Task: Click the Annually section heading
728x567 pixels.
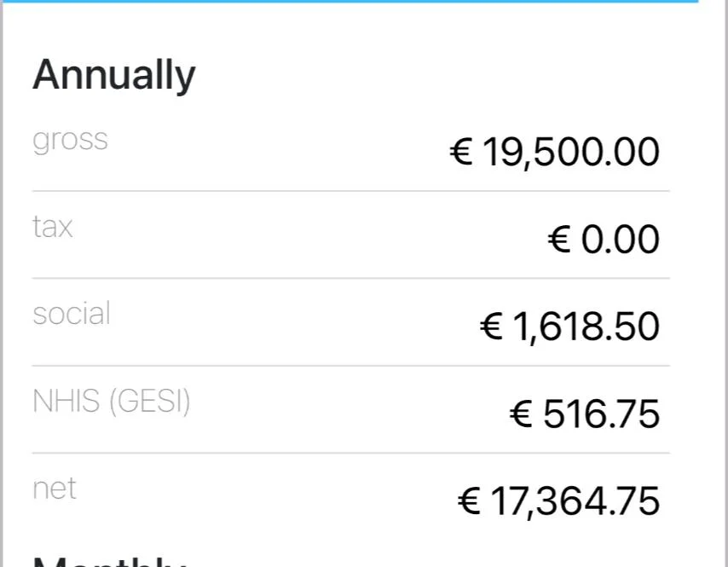Action: click(x=113, y=75)
